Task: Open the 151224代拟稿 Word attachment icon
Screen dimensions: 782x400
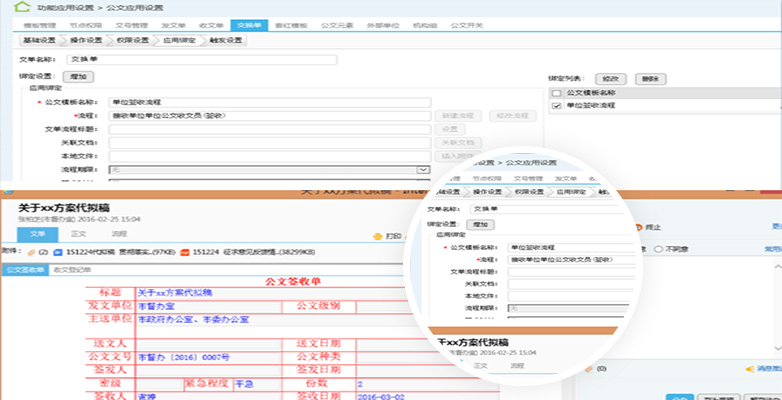Action: (57, 251)
